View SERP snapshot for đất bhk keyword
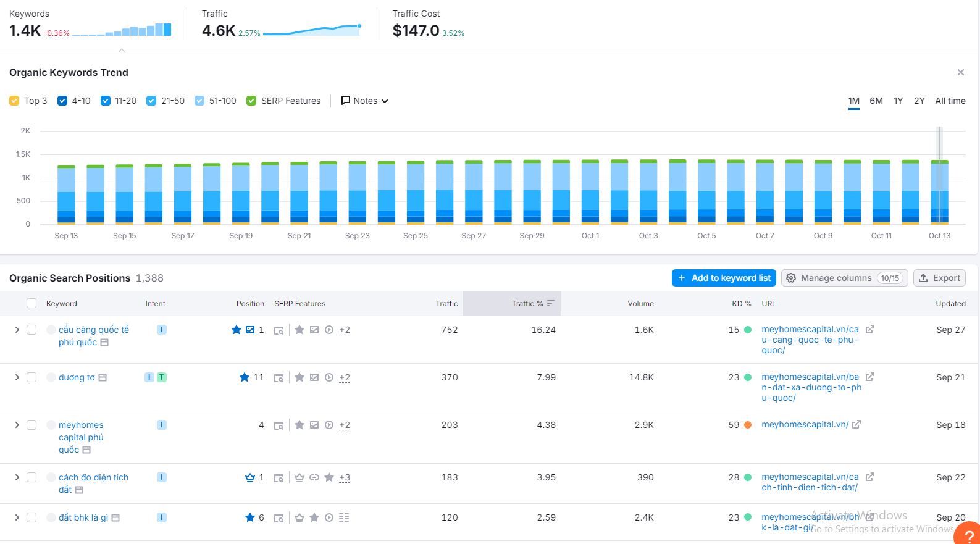980x544 pixels. (115, 517)
